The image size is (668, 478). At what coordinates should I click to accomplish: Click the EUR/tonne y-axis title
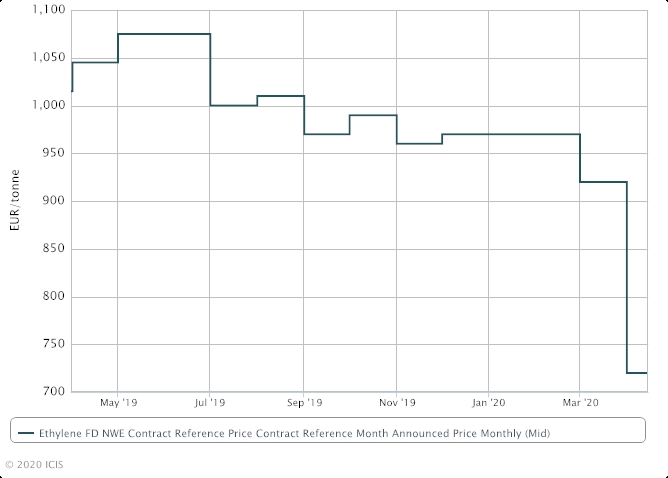pyautogui.click(x=14, y=201)
